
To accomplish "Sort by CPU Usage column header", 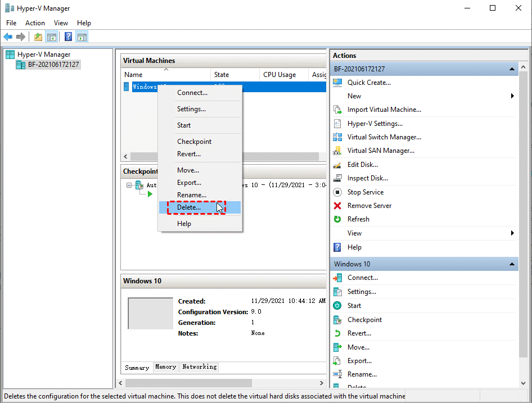I will coord(284,75).
